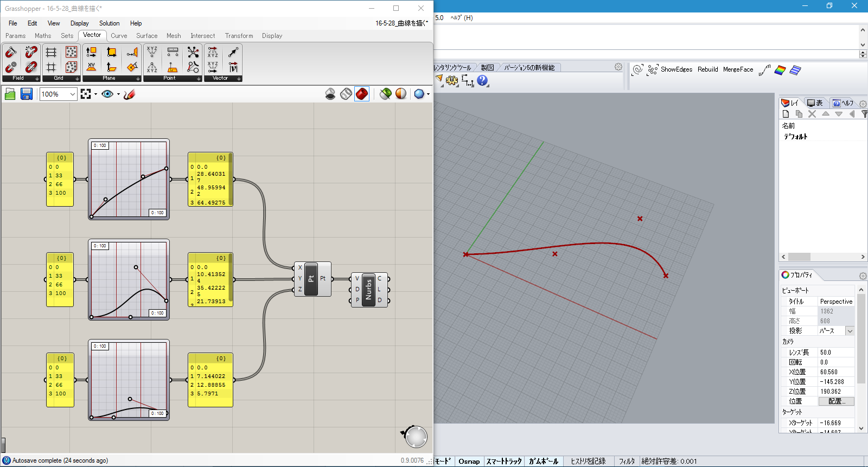Toggle preview of selected objects only
868x467 pixels.
click(386, 94)
